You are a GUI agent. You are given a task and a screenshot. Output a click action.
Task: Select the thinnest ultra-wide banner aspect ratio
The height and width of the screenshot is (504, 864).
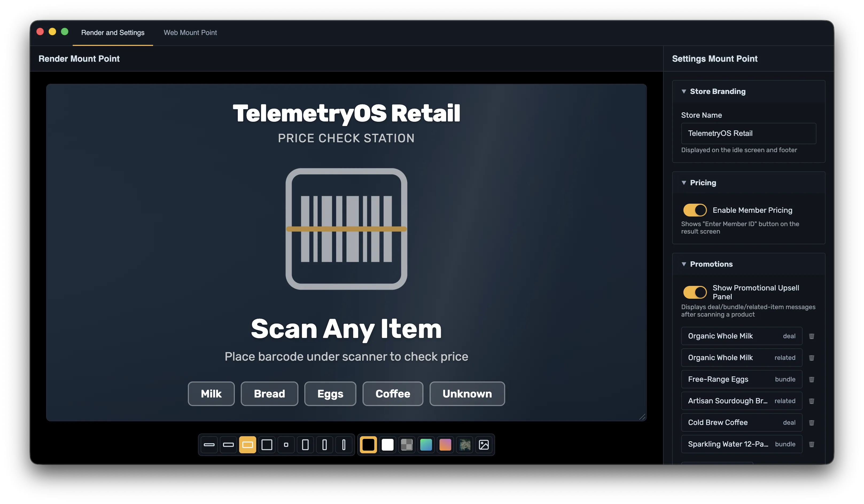tap(209, 445)
